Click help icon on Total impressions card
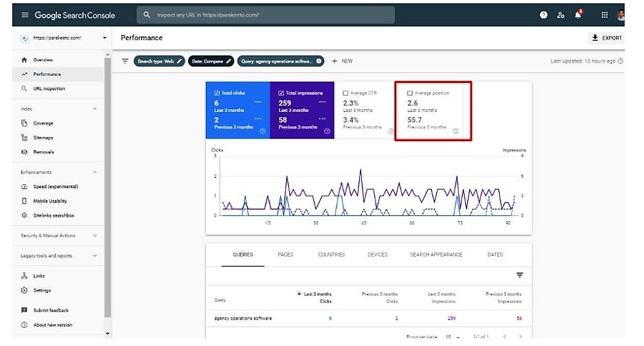Screen dimensions: 644x346 327,131
